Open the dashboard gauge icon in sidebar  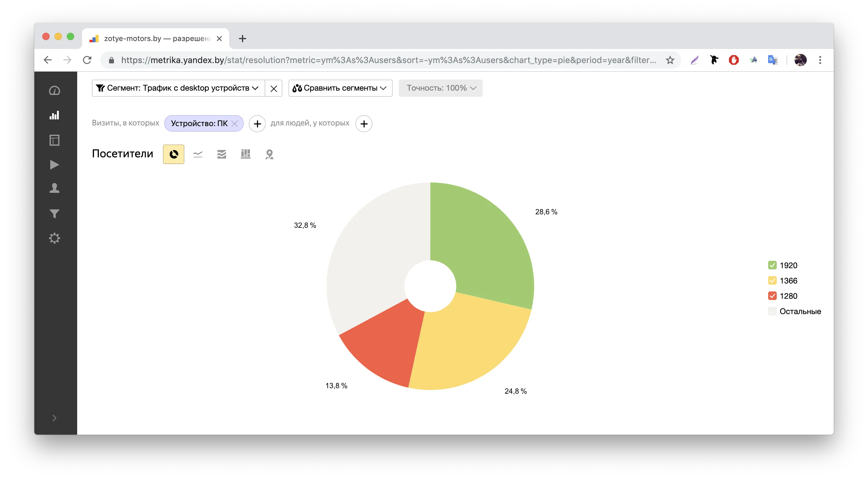click(54, 91)
